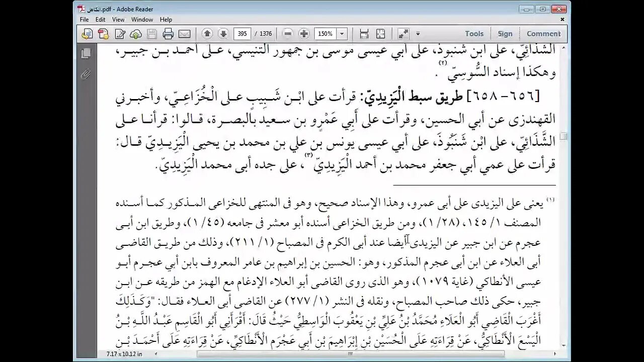Click the fit width scrolling icon
This screenshot has width=644, height=362.
click(x=364, y=34)
